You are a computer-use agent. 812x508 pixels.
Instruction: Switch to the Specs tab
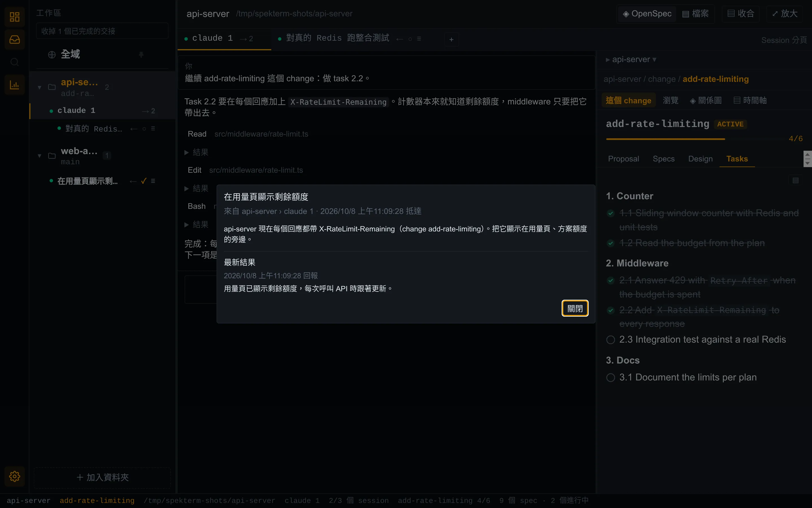click(663, 159)
